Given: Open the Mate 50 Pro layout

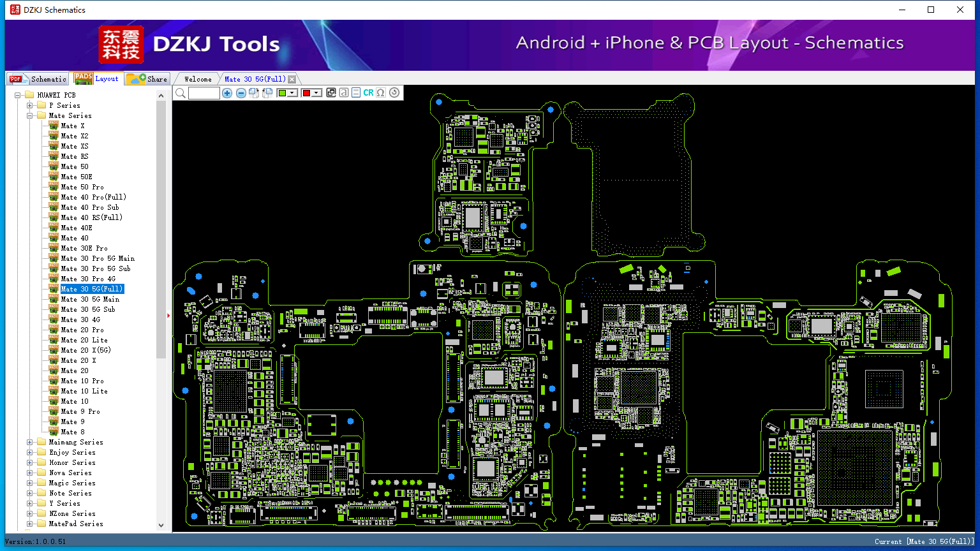Looking at the screenshot, I should [82, 187].
